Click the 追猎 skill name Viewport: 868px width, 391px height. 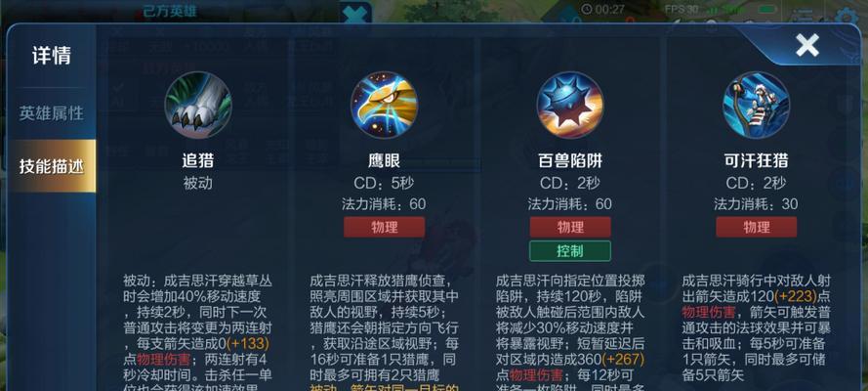click(x=197, y=161)
